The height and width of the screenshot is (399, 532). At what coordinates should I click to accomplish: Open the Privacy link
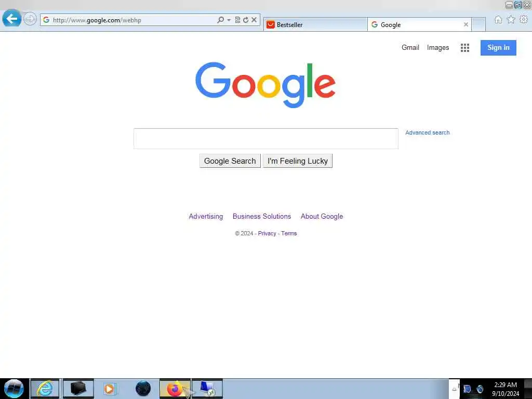(x=267, y=233)
